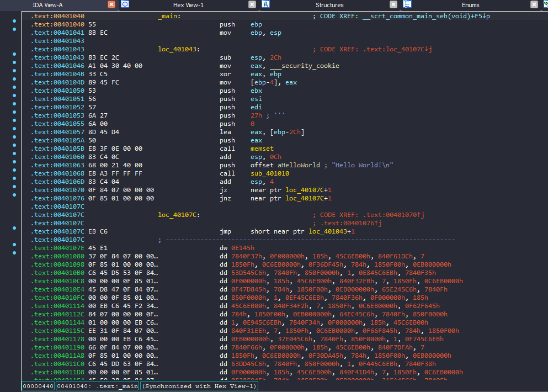The width and height of the screenshot is (548, 392).
Task: Click the Hex View-1 tab icon
Action: 125,4
